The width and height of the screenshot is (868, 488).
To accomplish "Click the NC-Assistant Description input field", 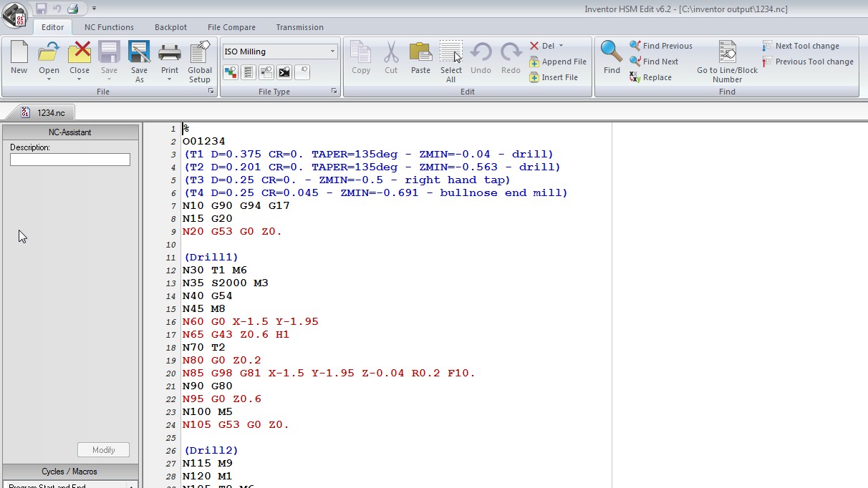I will (70, 160).
